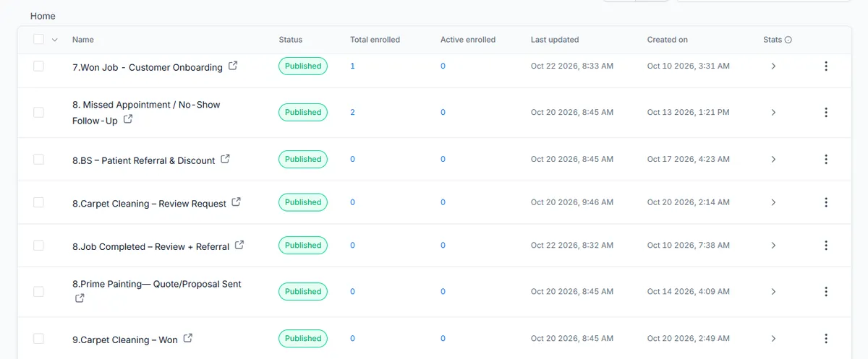Click total enrolled count 2 for Missed Appointment
The width and height of the screenshot is (868, 359).
pos(352,112)
